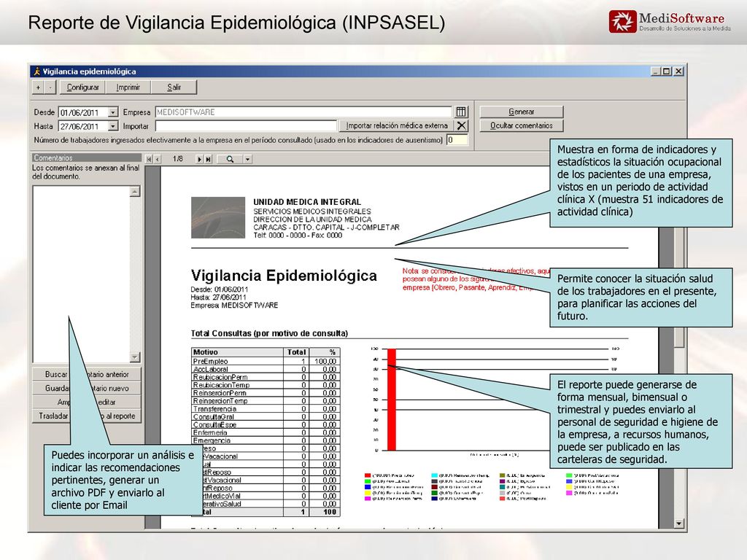The height and width of the screenshot is (560, 747).
Task: Click the AccLaboral table row
Action: 266,369
